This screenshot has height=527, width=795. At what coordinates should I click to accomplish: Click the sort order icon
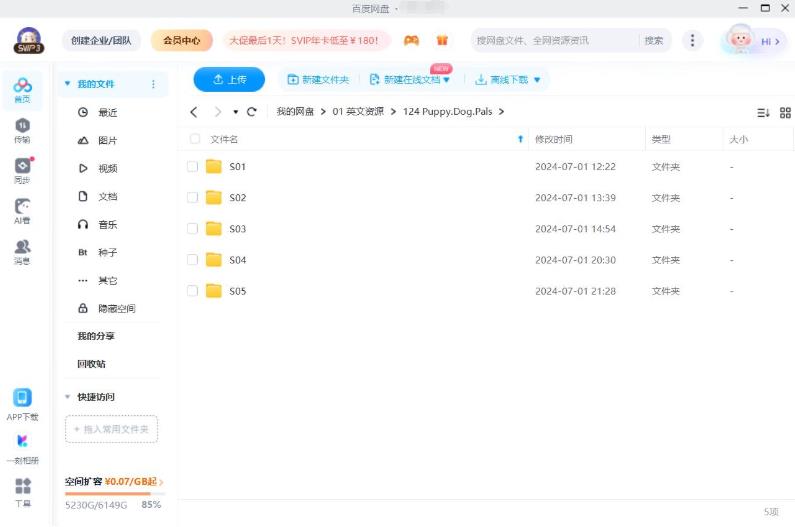tap(763, 113)
